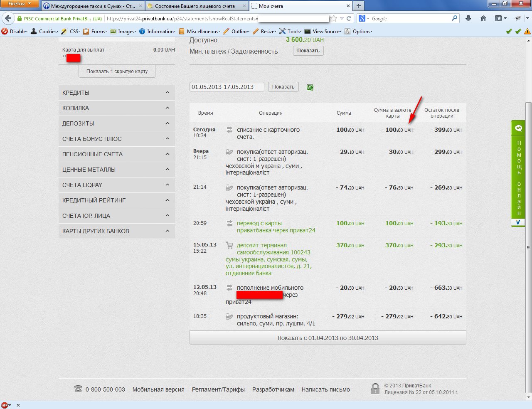The width and height of the screenshot is (532, 409).
Task: Reload the page with refresh icon
Action: (349, 19)
